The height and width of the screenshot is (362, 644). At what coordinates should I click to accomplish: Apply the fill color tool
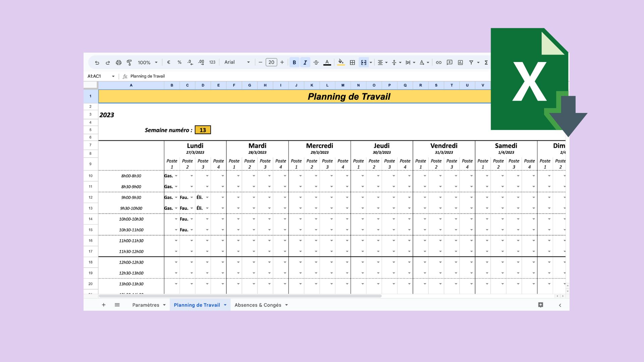(341, 62)
